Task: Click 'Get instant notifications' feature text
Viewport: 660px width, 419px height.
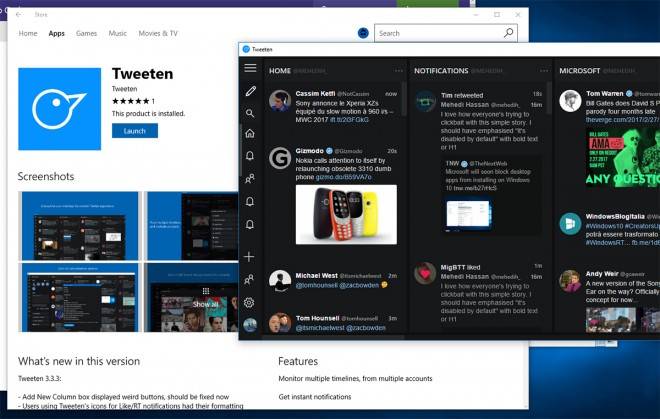Action: [x=315, y=397]
